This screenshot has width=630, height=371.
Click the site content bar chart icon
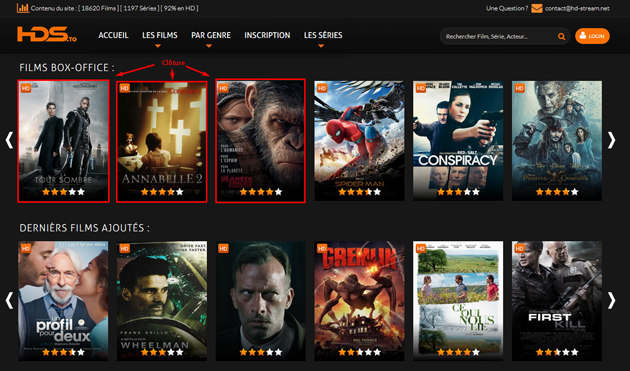point(23,8)
